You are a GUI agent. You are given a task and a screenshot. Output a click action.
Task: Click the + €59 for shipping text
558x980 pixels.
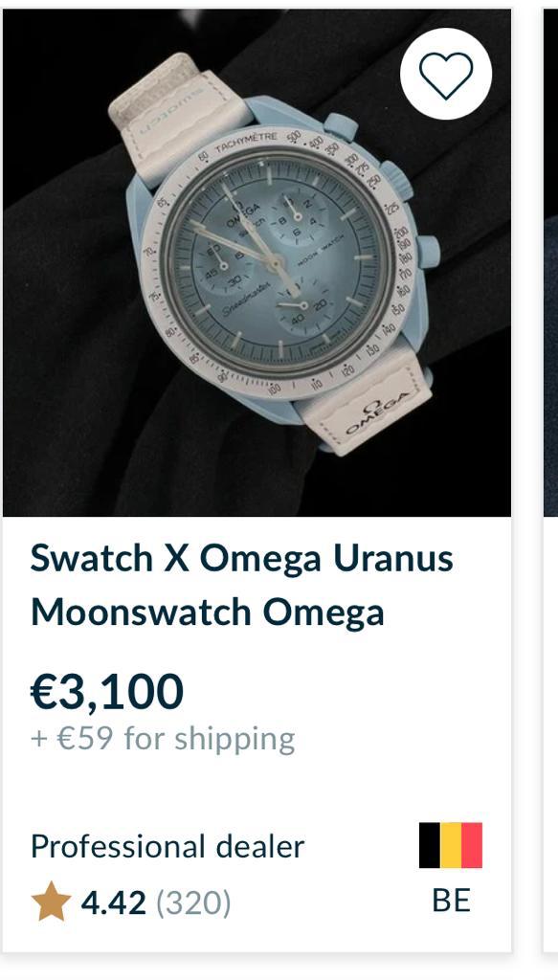[x=163, y=739]
